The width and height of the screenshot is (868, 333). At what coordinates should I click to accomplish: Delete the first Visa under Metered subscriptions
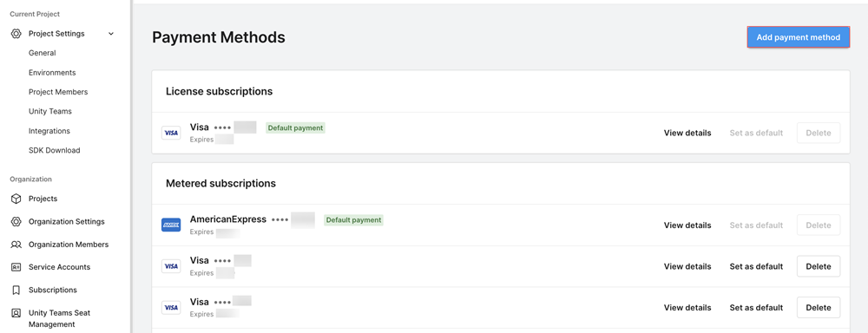click(819, 266)
